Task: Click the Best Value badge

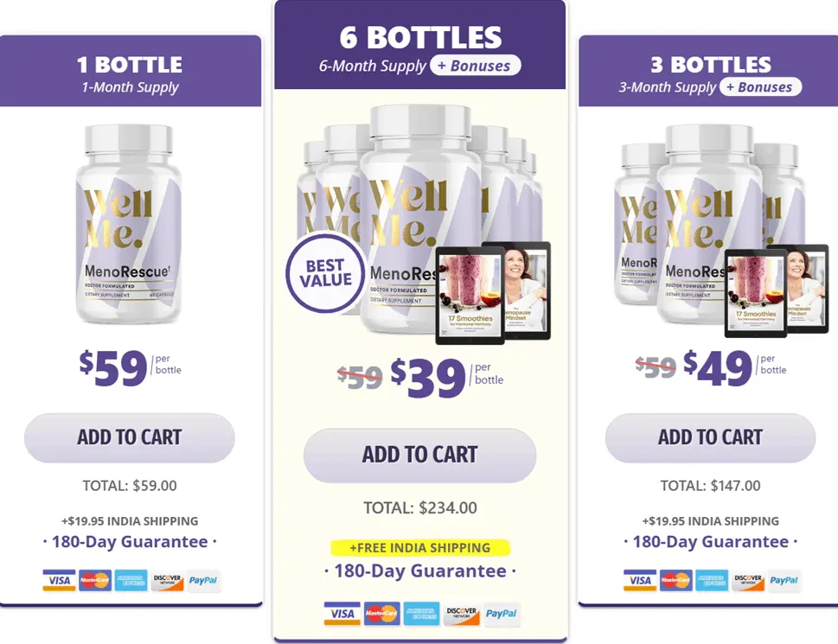Action: 325,272
